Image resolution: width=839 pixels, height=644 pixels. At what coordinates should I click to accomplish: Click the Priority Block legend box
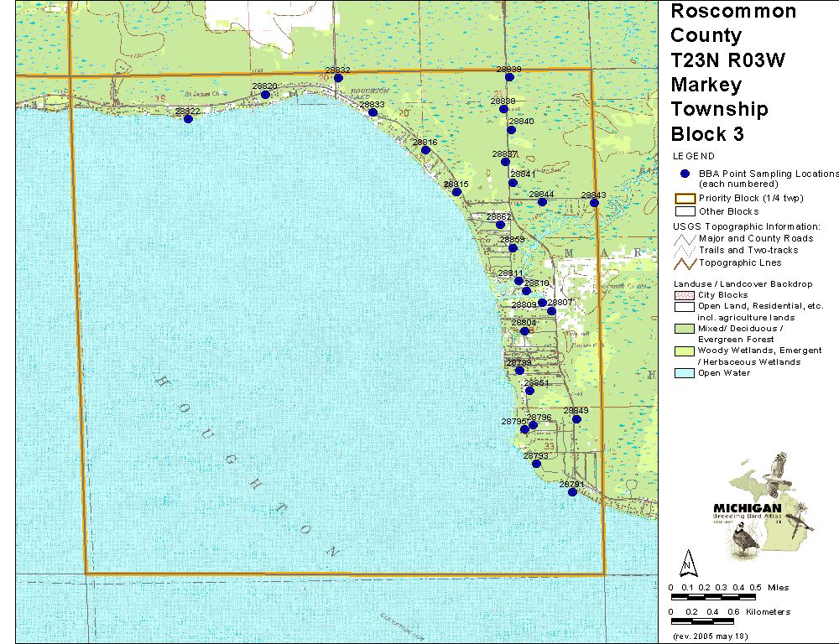click(x=685, y=199)
